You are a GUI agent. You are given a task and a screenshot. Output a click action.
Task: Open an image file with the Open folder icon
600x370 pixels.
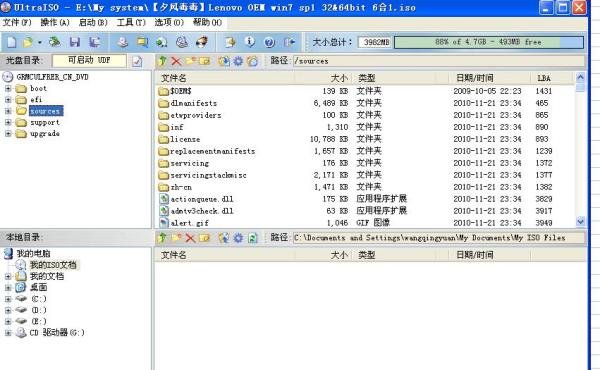pos(28,42)
